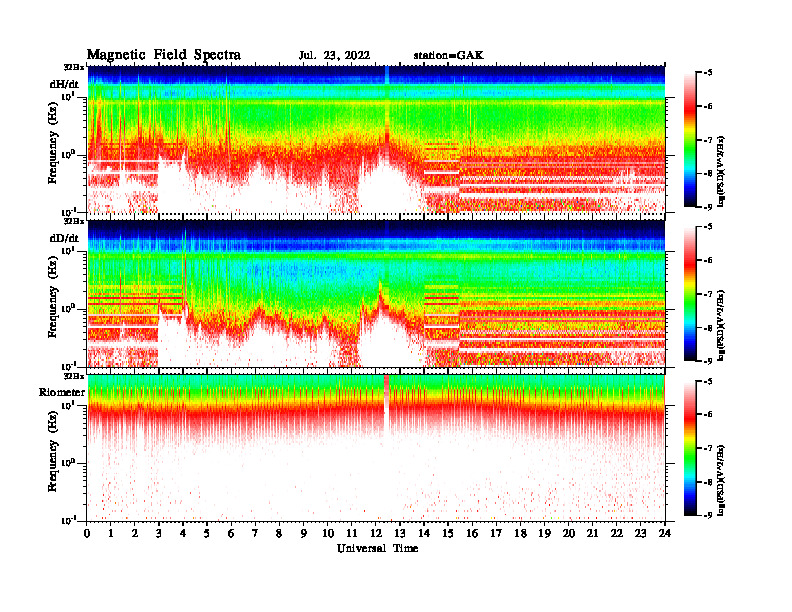Click hour "2" on the Universal Time axis
The height and width of the screenshot is (612, 792).
(135, 534)
